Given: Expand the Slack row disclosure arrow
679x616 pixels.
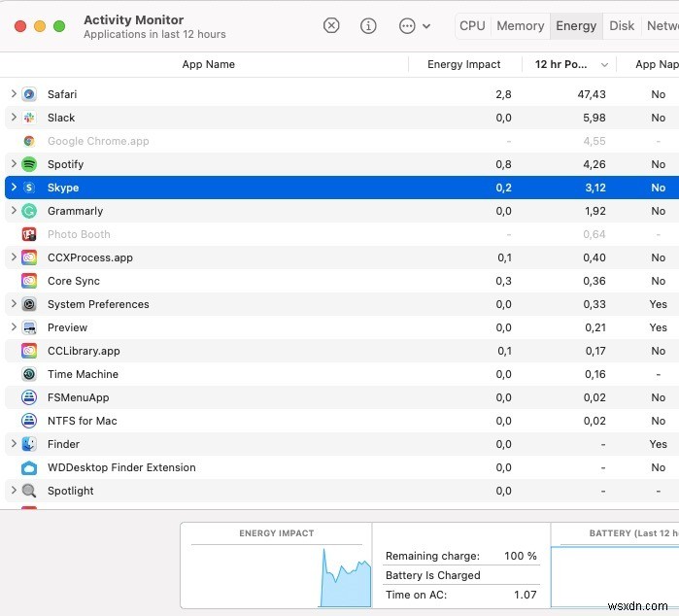Looking at the screenshot, I should coord(14,117).
